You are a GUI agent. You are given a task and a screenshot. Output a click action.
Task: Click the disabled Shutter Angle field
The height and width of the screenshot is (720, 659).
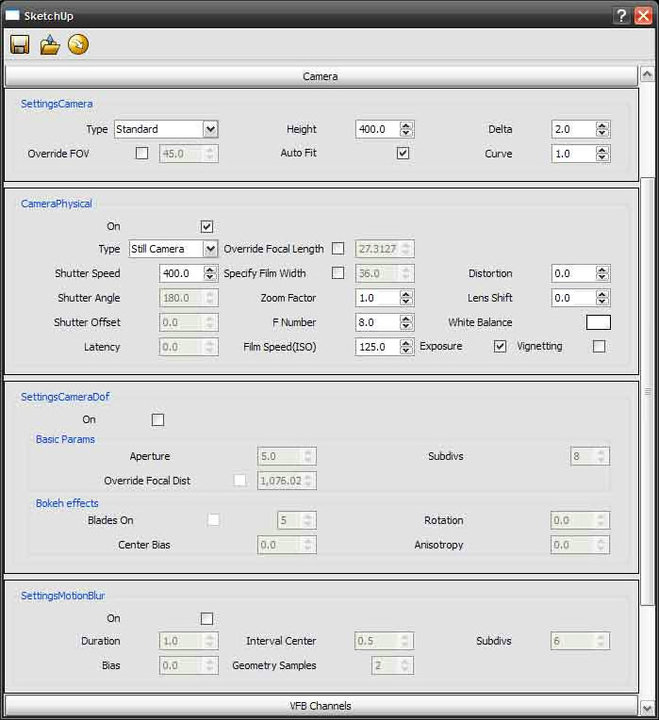[x=189, y=298]
